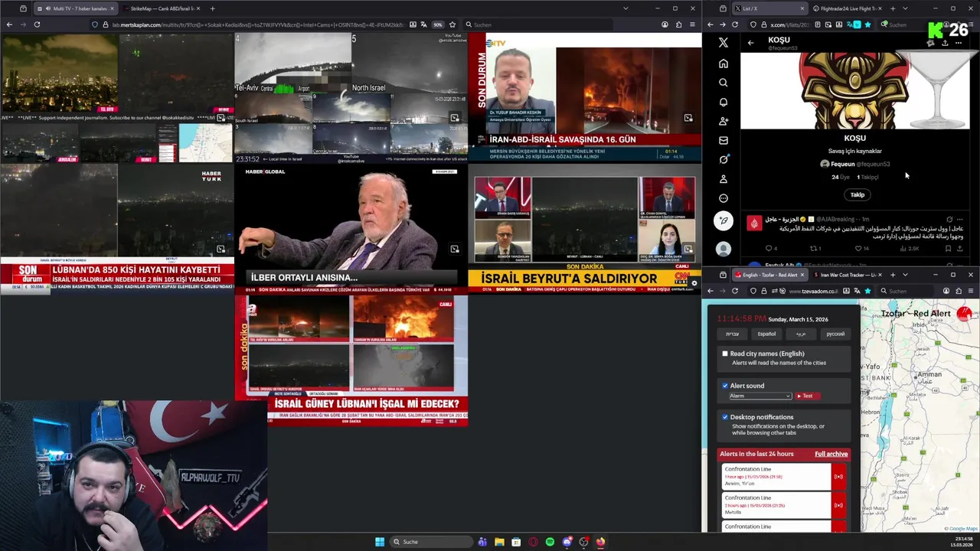Open X notifications bell

click(x=724, y=102)
